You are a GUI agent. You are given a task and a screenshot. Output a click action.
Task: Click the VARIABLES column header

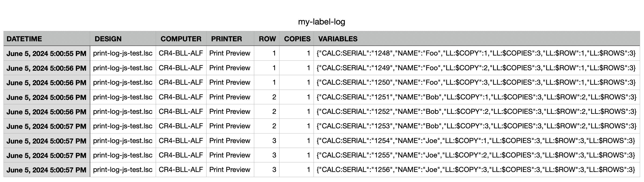click(337, 39)
